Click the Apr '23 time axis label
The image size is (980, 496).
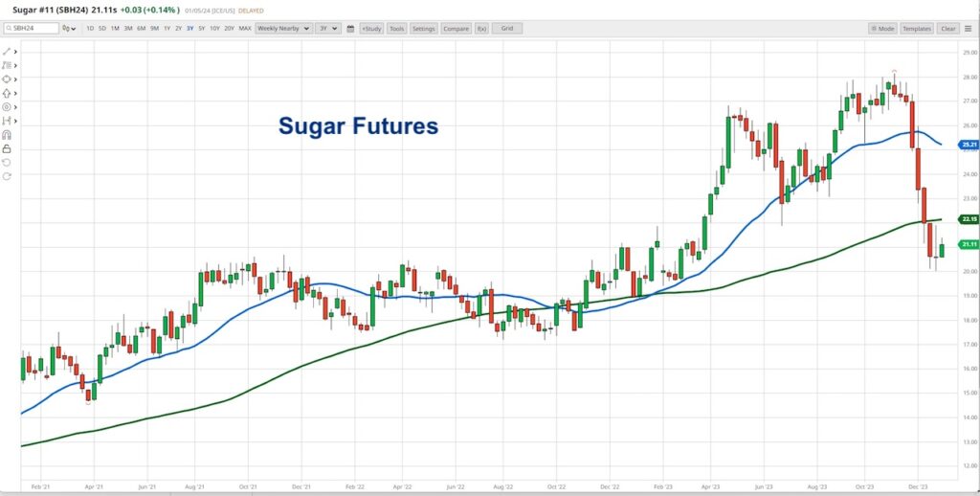710,485
